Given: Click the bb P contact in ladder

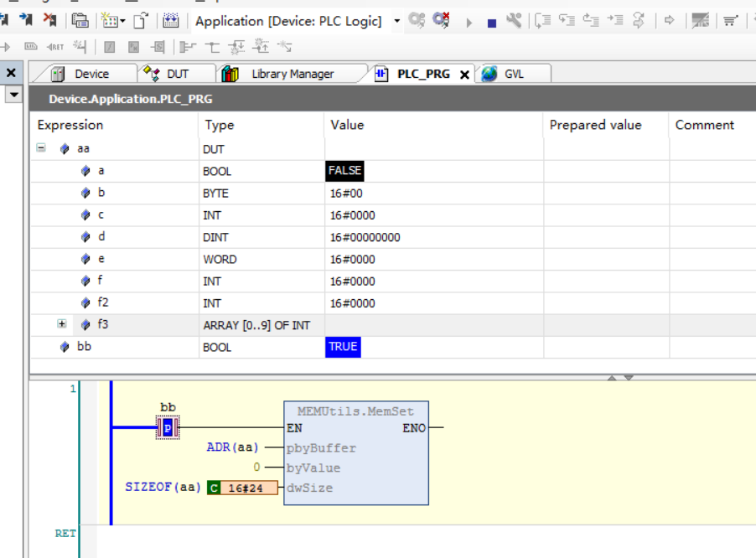Looking at the screenshot, I should [x=168, y=427].
